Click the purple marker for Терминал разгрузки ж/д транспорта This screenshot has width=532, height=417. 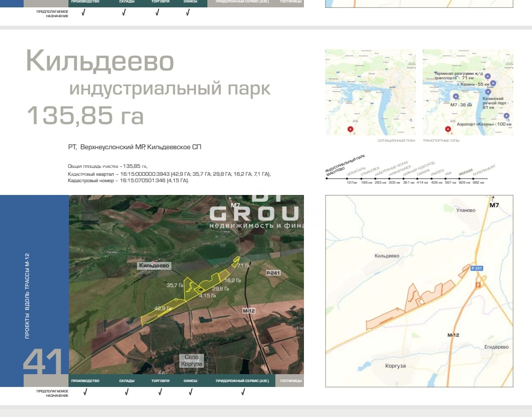[x=488, y=76]
